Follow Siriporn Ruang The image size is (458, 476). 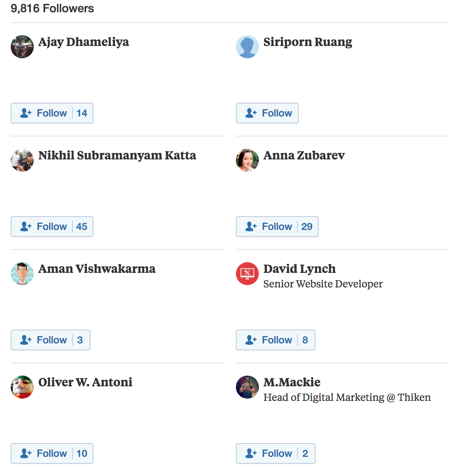coord(267,113)
